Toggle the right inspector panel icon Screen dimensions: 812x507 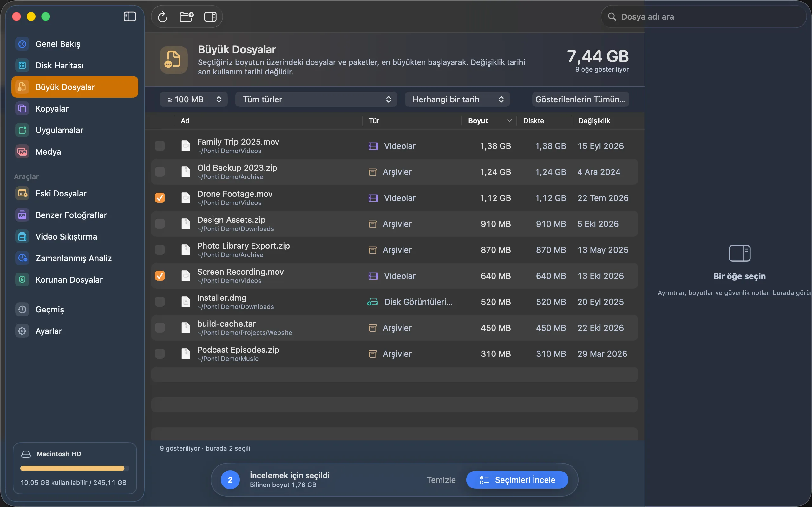point(210,16)
